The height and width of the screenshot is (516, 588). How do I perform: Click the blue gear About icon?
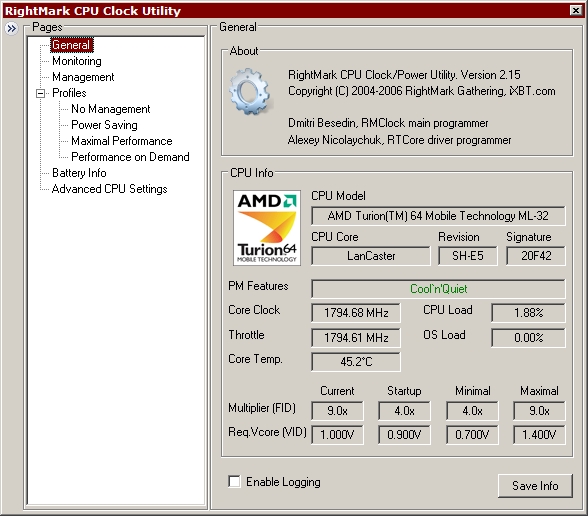250,91
